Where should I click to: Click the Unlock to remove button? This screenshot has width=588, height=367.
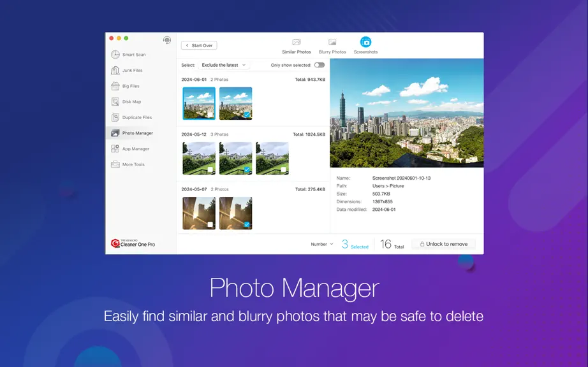444,244
